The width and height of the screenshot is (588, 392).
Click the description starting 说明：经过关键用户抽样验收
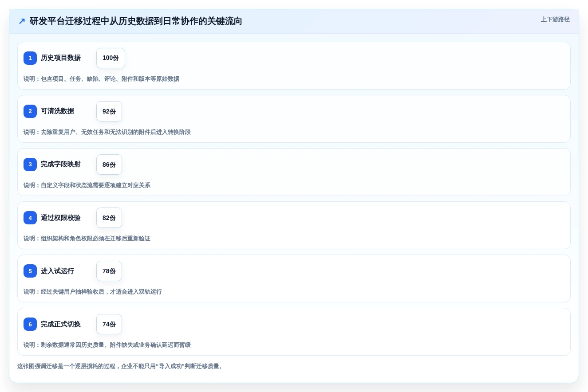[93, 292]
